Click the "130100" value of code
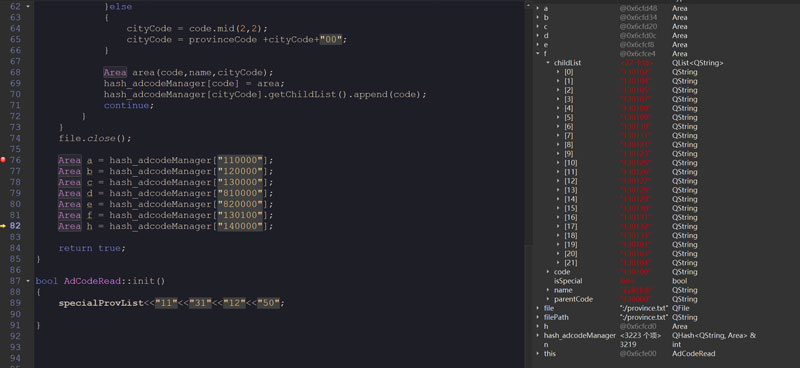 (635, 272)
